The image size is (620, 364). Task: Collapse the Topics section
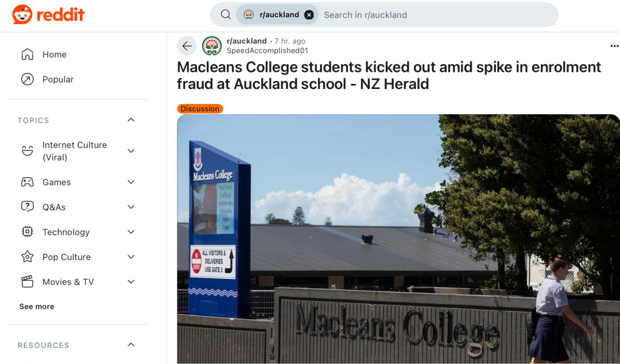click(x=131, y=120)
